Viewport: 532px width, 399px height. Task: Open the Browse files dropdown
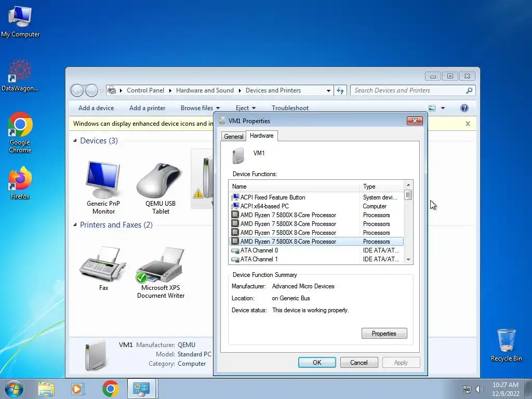(200, 108)
